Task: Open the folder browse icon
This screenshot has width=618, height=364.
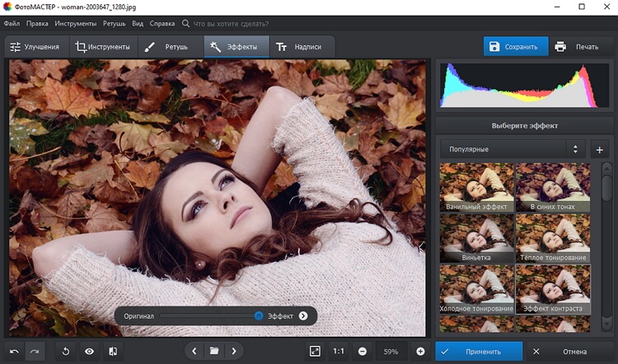Action: click(214, 352)
